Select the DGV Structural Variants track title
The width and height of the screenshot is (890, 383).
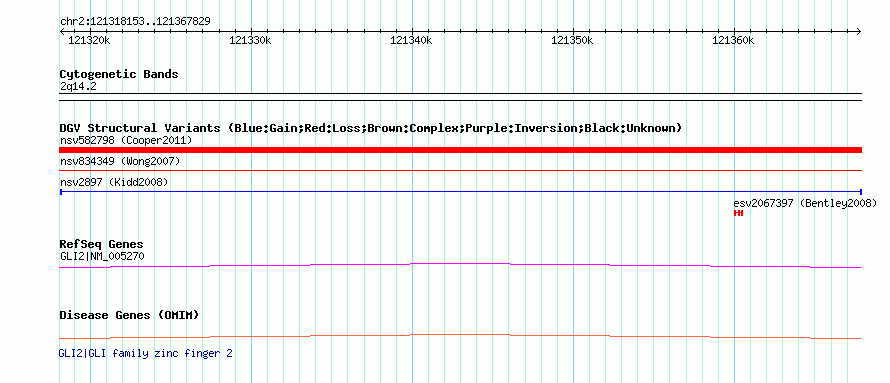(370, 128)
